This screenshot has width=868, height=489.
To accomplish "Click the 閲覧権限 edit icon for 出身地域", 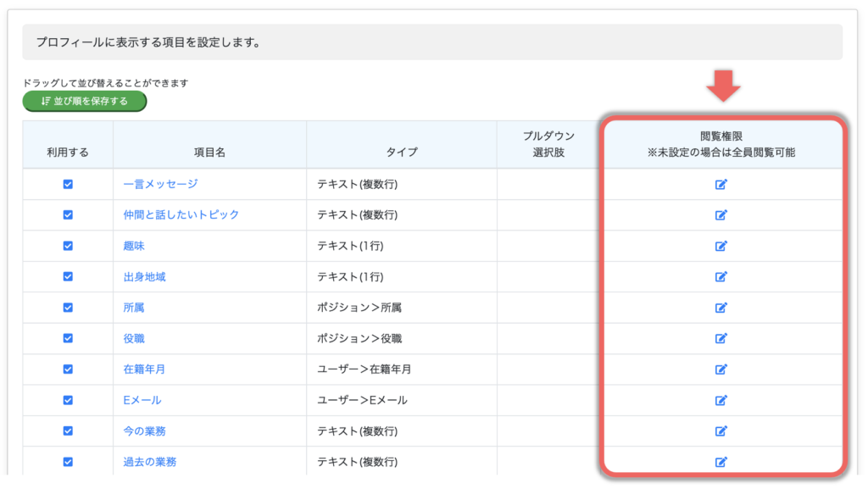I will point(721,276).
